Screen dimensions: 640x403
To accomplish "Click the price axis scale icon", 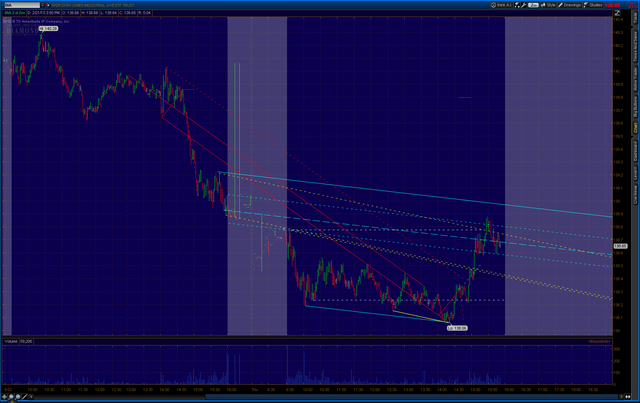I will click(x=617, y=13).
